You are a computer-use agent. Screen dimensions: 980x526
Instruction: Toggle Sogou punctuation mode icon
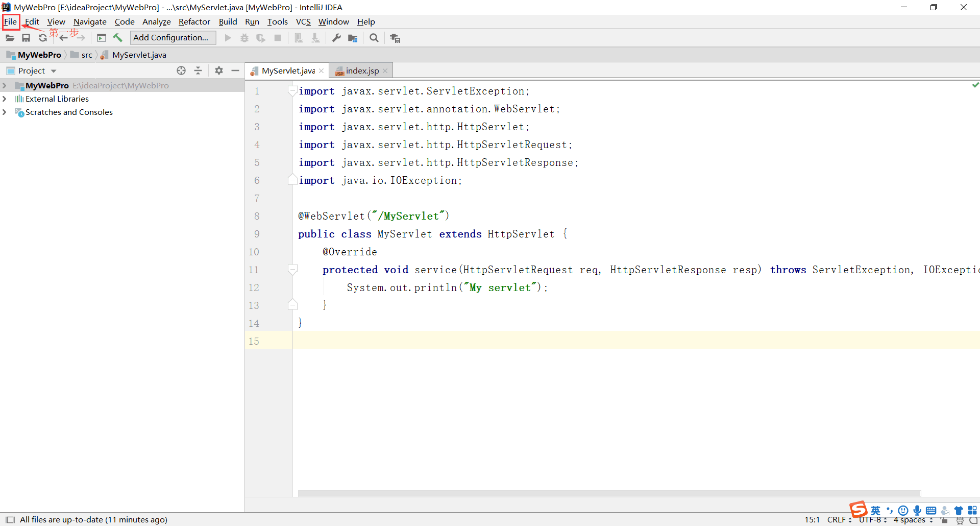point(890,510)
